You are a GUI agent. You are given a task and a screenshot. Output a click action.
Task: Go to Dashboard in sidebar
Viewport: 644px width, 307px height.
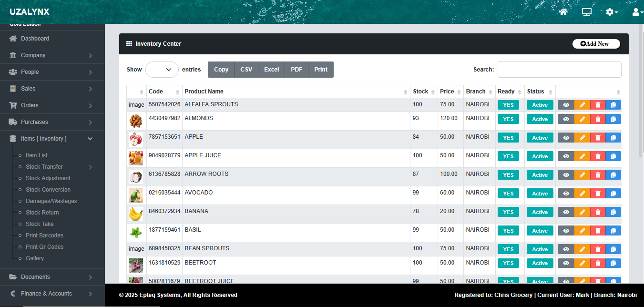35,39
